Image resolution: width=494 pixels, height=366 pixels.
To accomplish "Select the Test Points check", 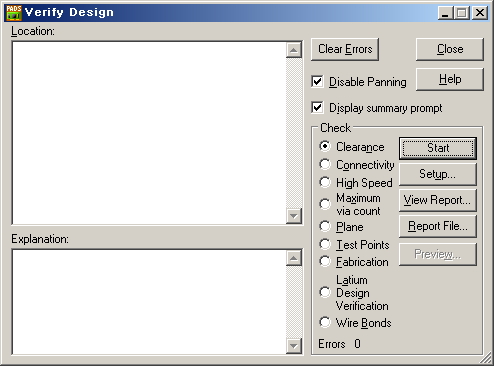I will coord(325,244).
